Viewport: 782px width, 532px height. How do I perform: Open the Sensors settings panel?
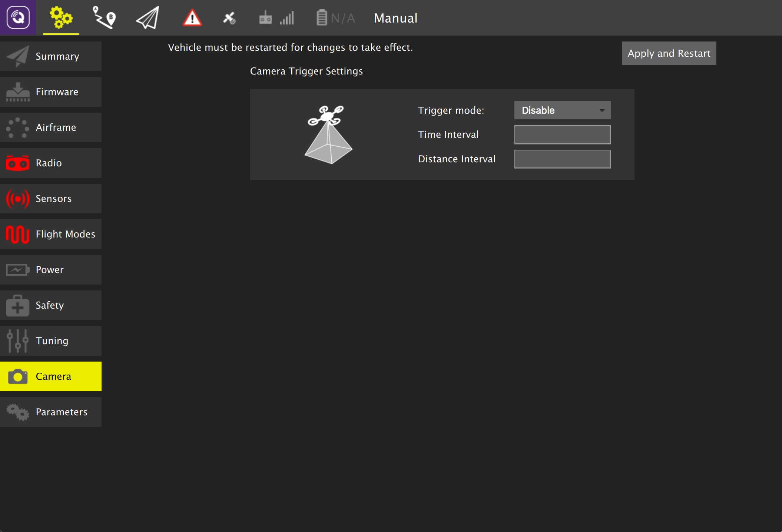[50, 198]
